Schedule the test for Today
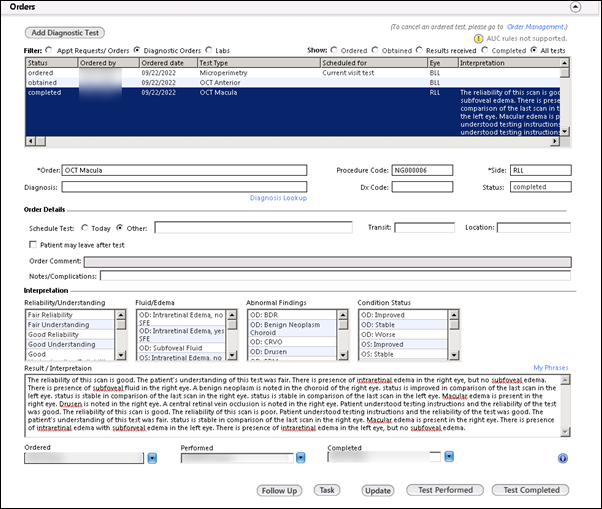The image size is (602, 509). tap(84, 228)
